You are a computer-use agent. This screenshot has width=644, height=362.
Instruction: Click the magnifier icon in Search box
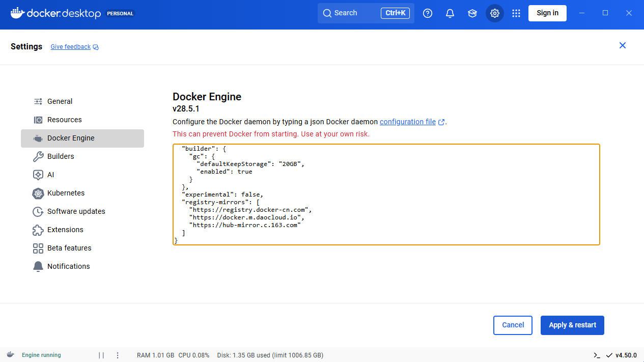[327, 13]
